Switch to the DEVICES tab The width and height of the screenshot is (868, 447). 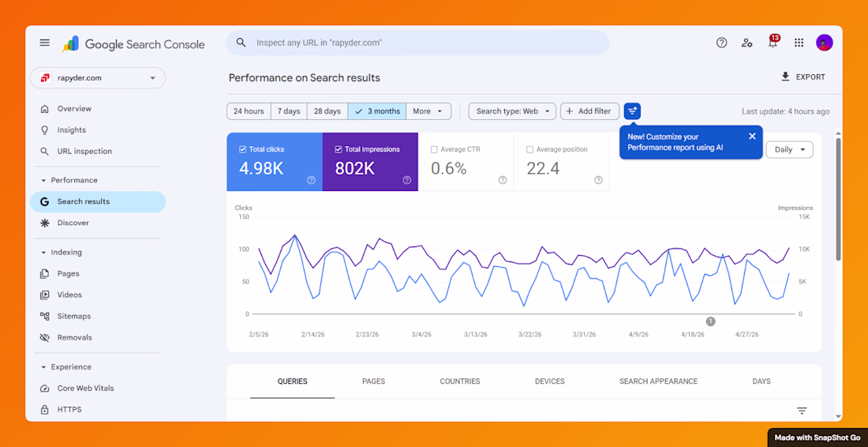[550, 381]
